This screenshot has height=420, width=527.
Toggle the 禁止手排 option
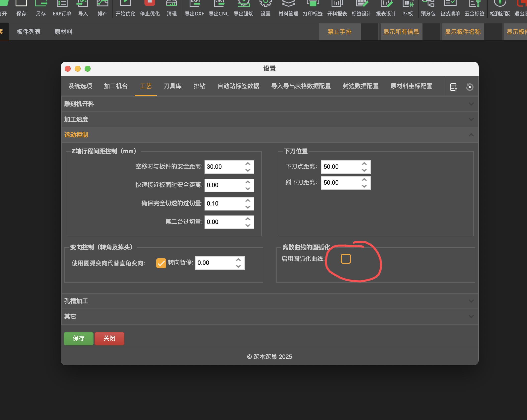[x=340, y=32]
